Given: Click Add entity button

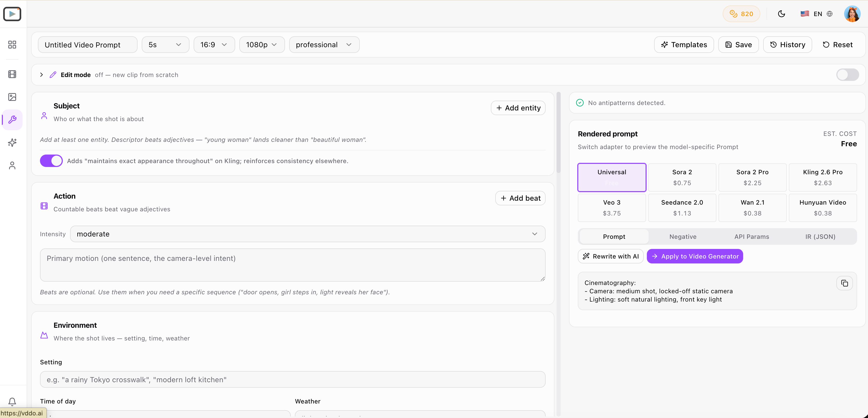Looking at the screenshot, I should point(518,108).
